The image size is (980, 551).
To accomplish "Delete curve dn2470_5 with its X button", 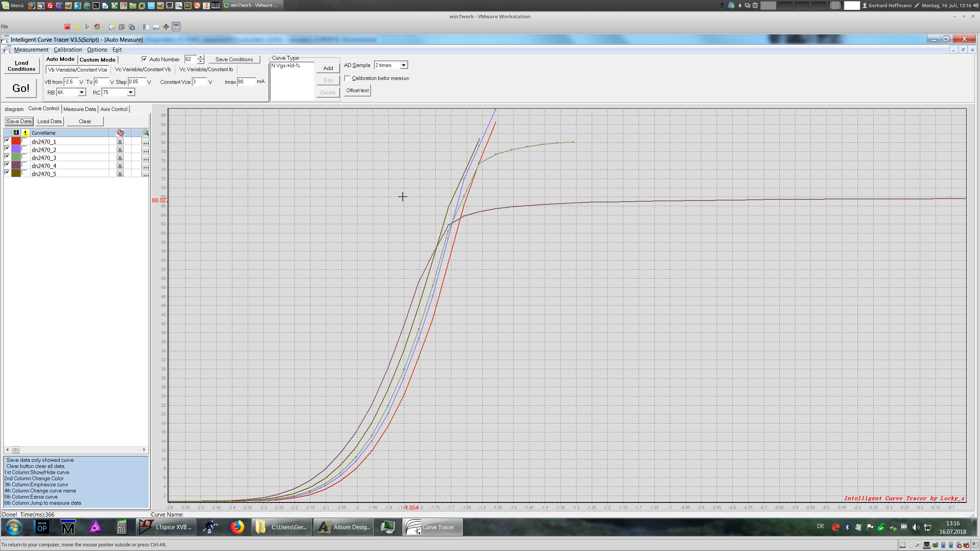I will 120,174.
